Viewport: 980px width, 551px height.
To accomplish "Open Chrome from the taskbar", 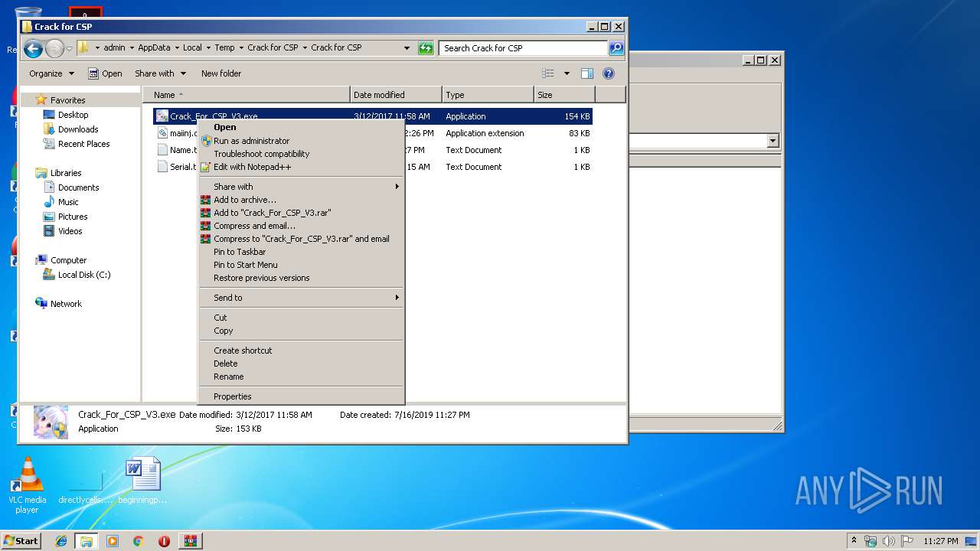I will [138, 541].
